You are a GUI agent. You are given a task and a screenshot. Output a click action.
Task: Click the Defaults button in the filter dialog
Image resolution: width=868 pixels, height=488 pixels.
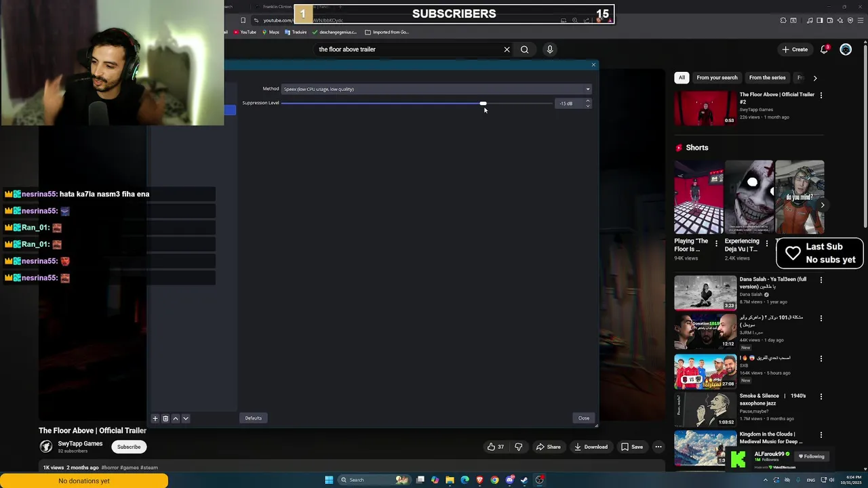(x=254, y=418)
